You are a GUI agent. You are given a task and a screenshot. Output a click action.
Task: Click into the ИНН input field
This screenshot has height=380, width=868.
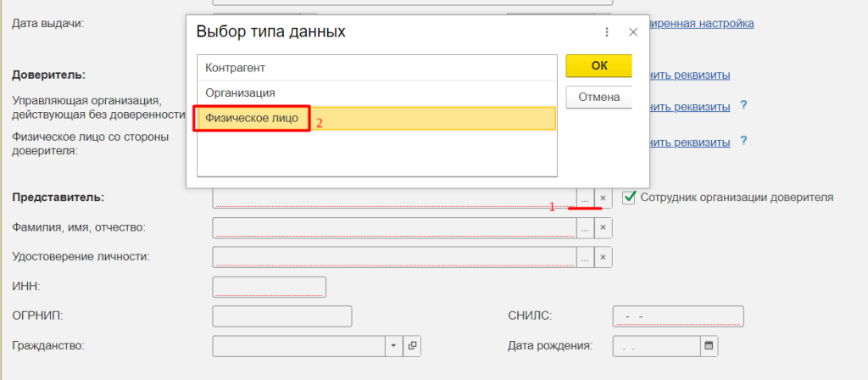tap(269, 287)
